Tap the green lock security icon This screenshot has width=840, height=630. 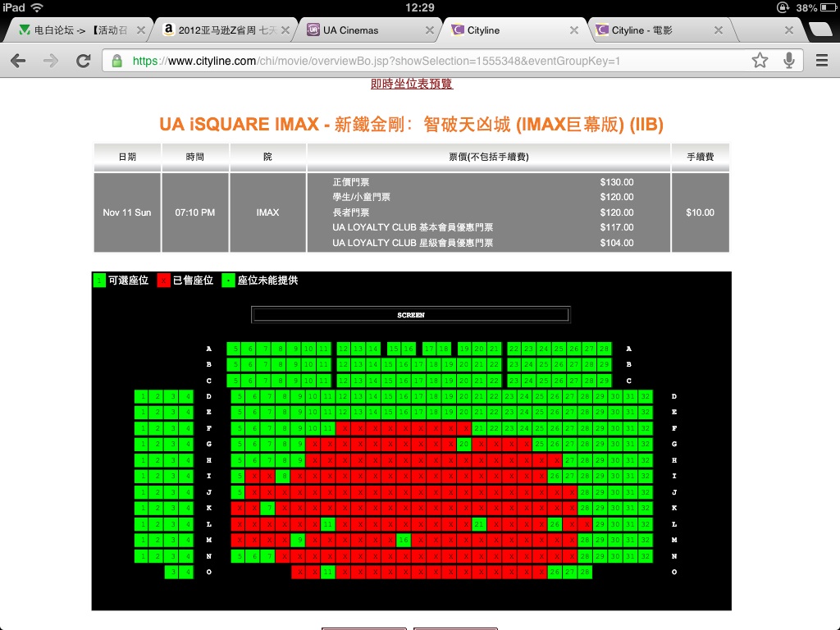point(117,61)
